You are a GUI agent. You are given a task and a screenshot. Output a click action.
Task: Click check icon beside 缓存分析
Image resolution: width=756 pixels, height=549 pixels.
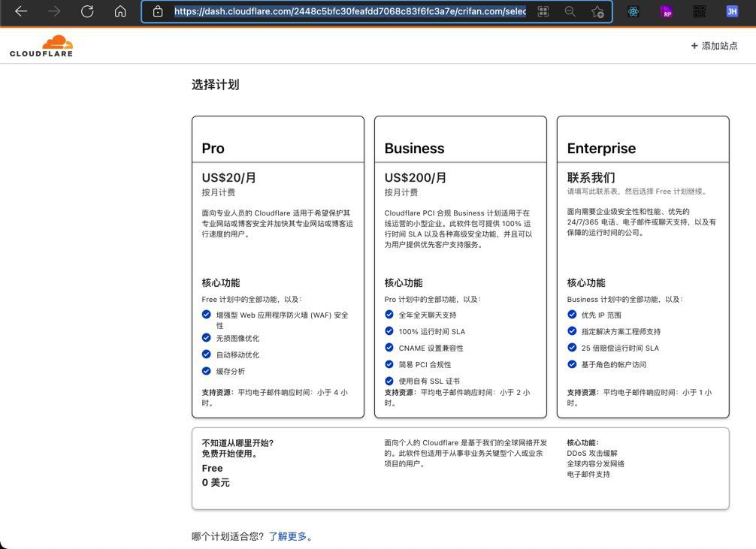coord(207,371)
